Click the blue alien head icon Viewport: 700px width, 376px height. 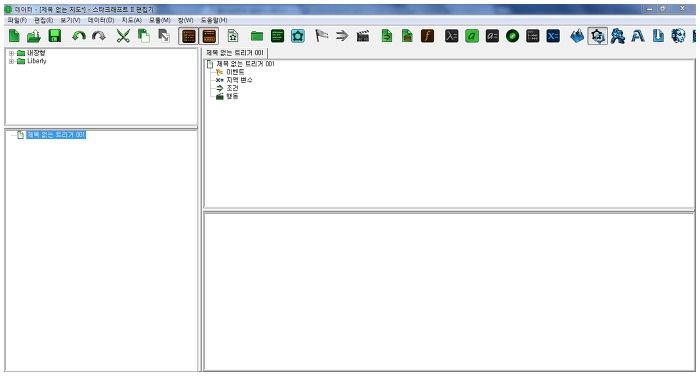coord(679,36)
